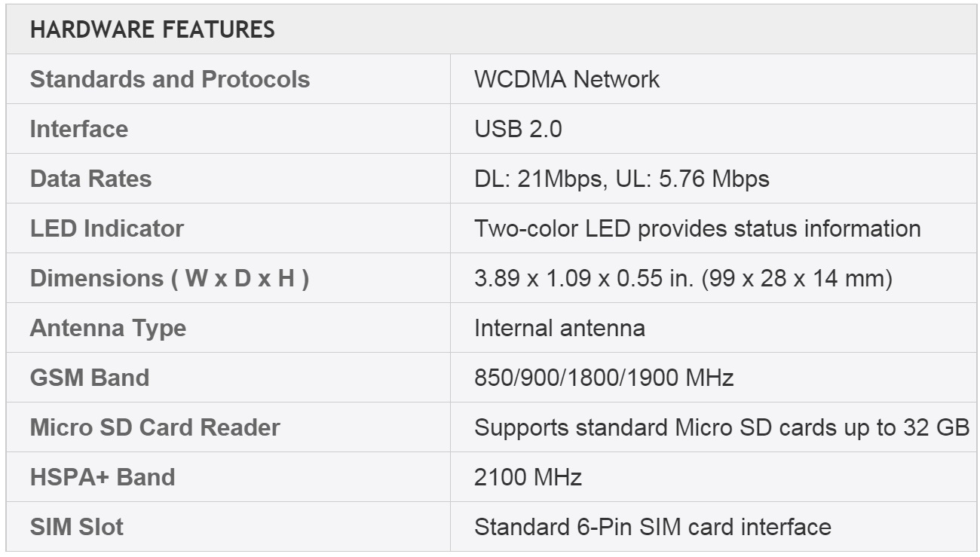Click the Internal antenna value
980x557 pixels.
click(559, 328)
